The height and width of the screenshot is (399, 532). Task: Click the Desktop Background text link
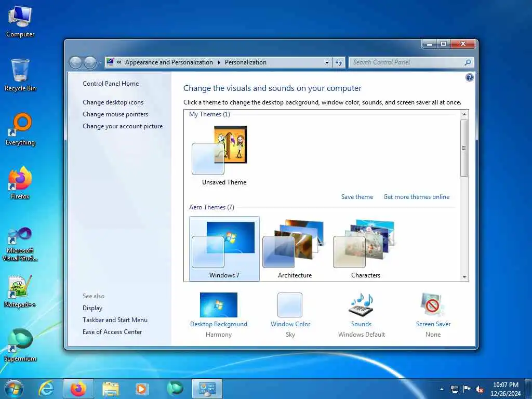(219, 324)
